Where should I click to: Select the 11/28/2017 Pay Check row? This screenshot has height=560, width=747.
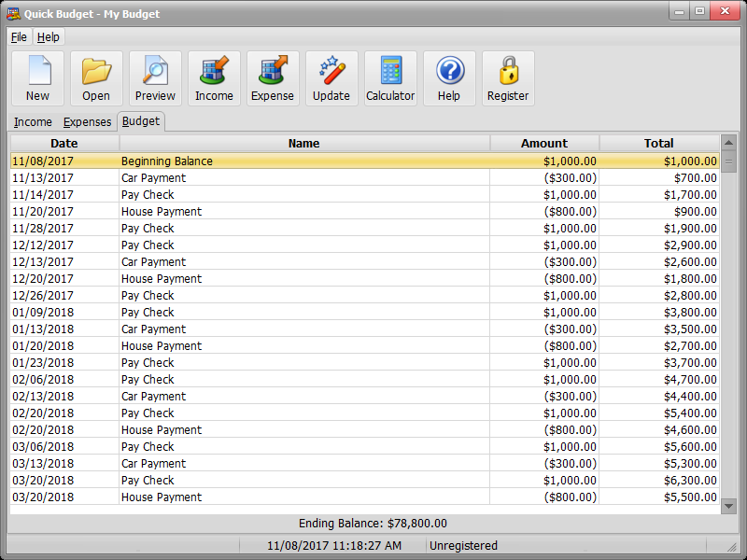point(364,228)
